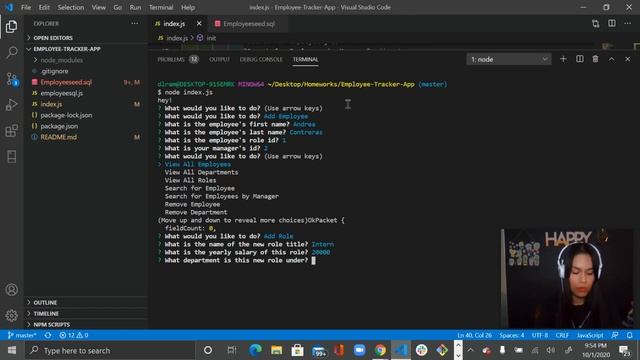
Task: Open the Explorer view in activity bar
Action: [x=11, y=27]
